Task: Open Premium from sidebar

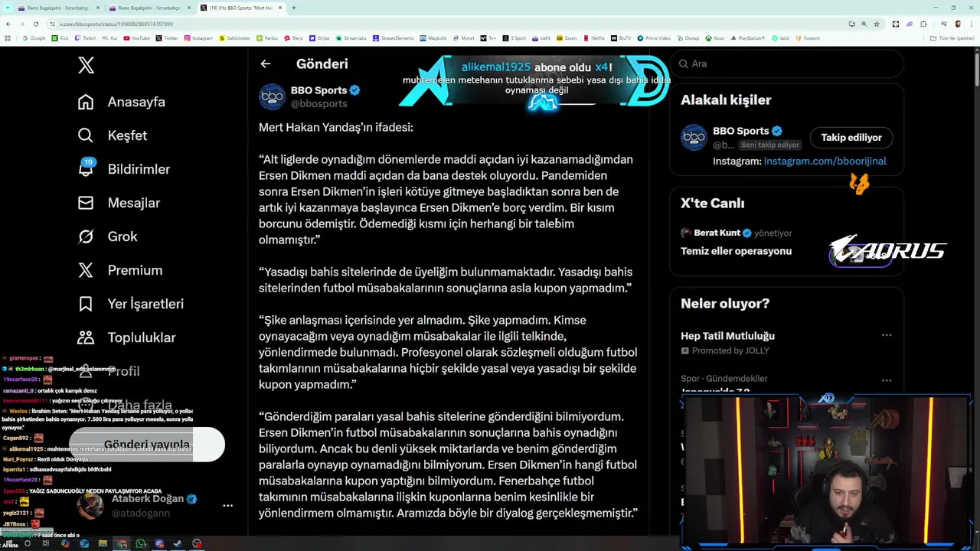Action: (120, 270)
